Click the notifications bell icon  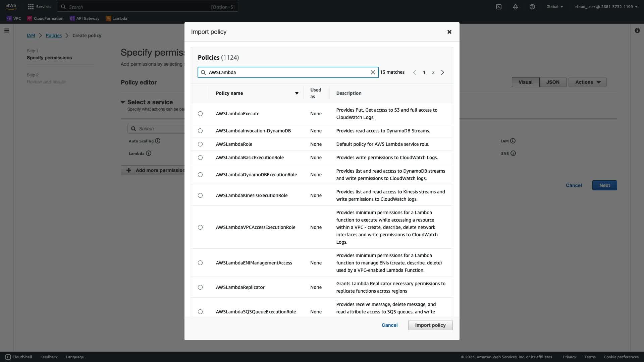[x=516, y=7]
